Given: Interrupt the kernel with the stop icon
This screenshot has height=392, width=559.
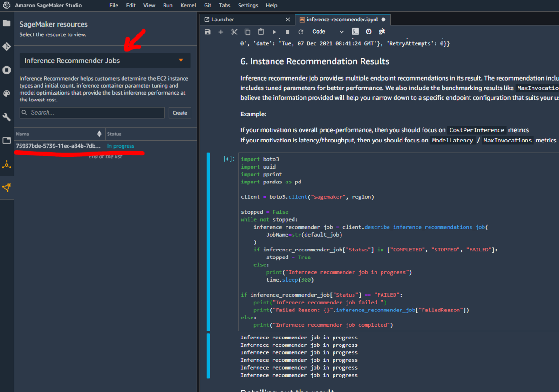Looking at the screenshot, I should tap(287, 32).
